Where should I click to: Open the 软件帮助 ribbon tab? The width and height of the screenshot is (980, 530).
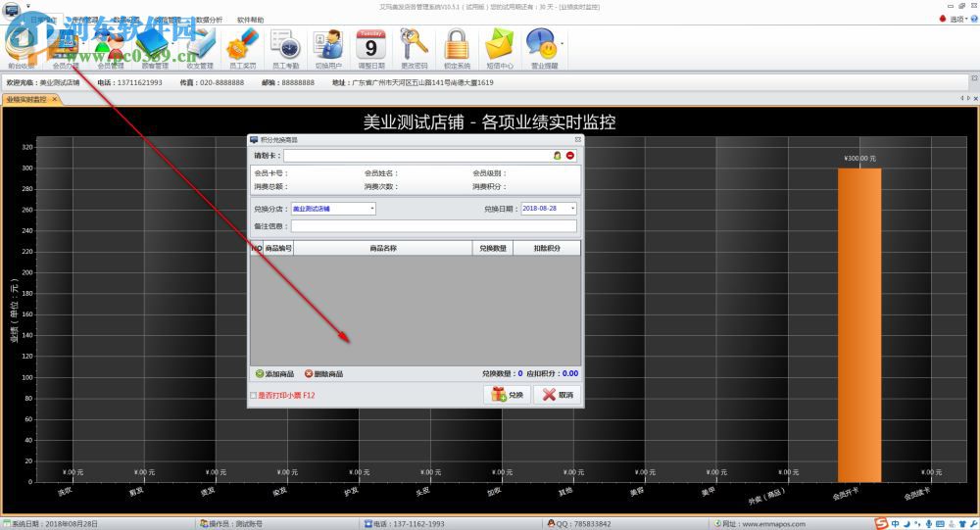coord(250,20)
